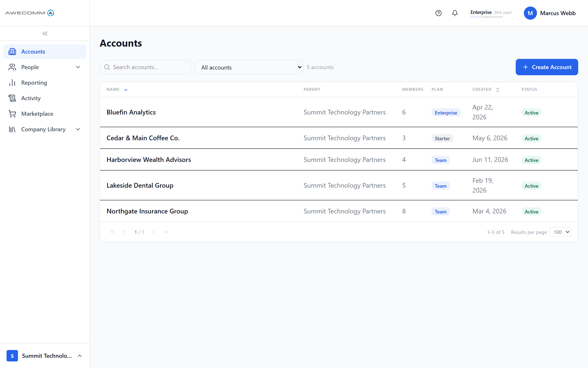Screen dimensions: 588x368
Task: Jump to the last results page
Action: (x=166, y=232)
